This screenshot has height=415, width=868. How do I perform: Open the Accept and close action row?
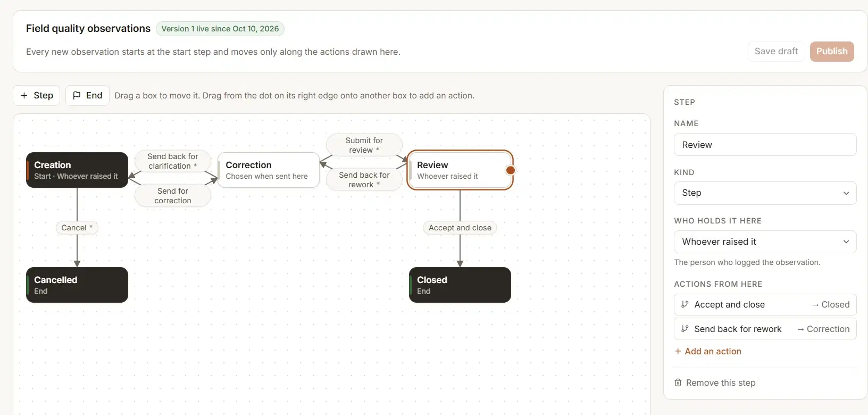coord(765,305)
